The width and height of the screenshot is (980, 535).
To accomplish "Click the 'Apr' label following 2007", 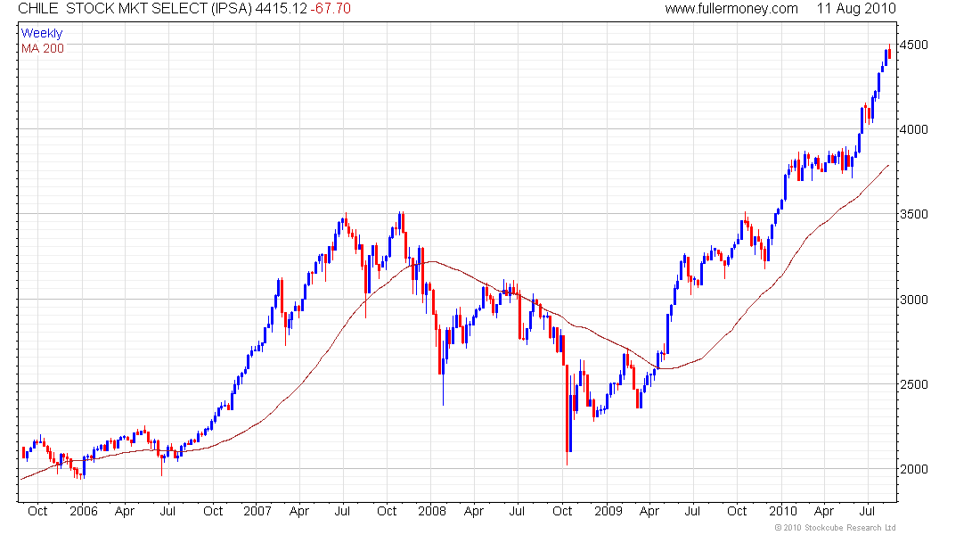I will (x=299, y=511).
